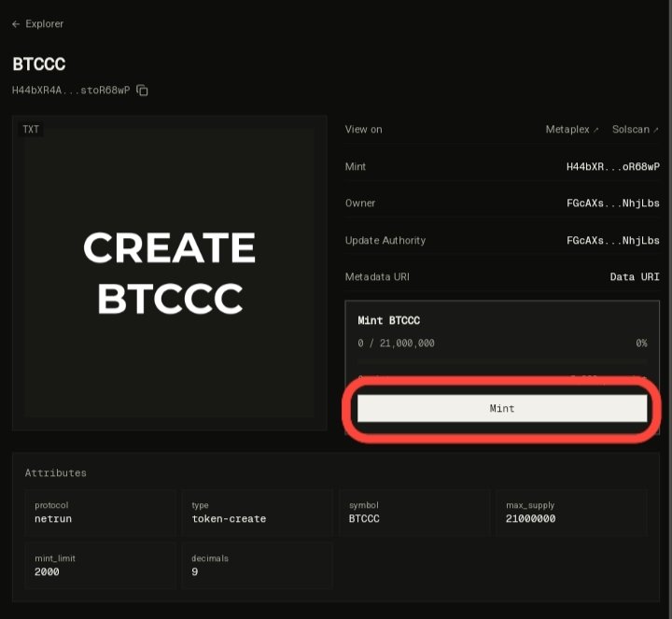672x619 pixels.
Task: Copy the H44bXR4A...stoR68wP address
Action: (142, 91)
